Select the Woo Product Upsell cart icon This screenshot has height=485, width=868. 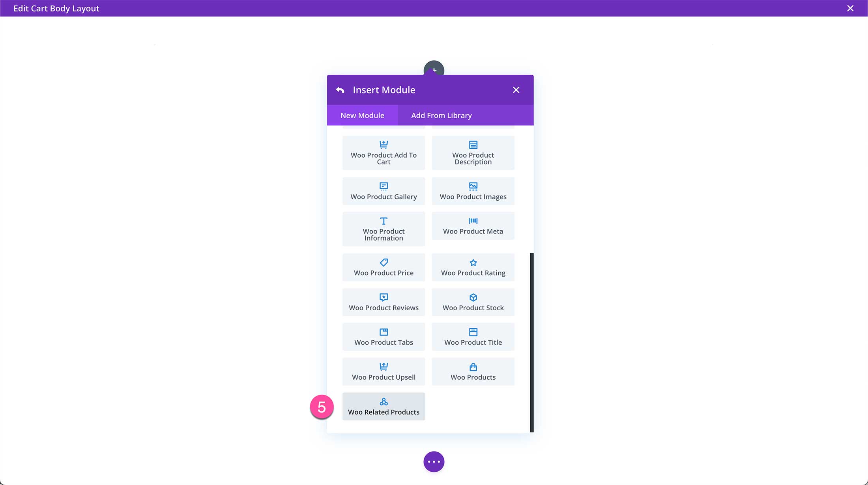point(383,366)
